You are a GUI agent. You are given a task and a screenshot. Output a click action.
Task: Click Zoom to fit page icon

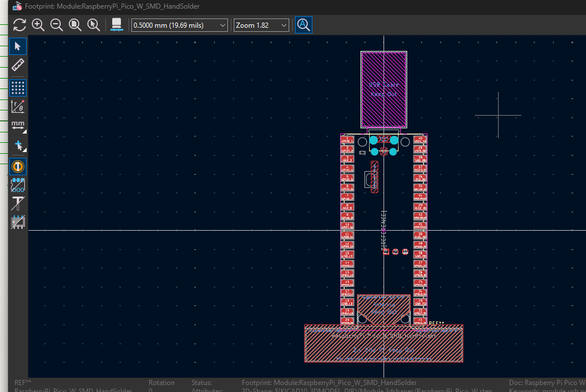[75, 25]
